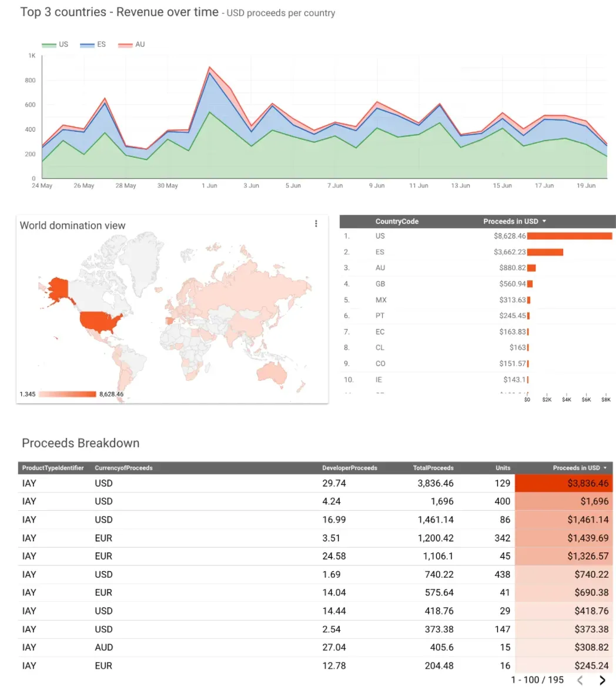Select the ES country code cell
The height and width of the screenshot is (693, 616).
(x=380, y=252)
